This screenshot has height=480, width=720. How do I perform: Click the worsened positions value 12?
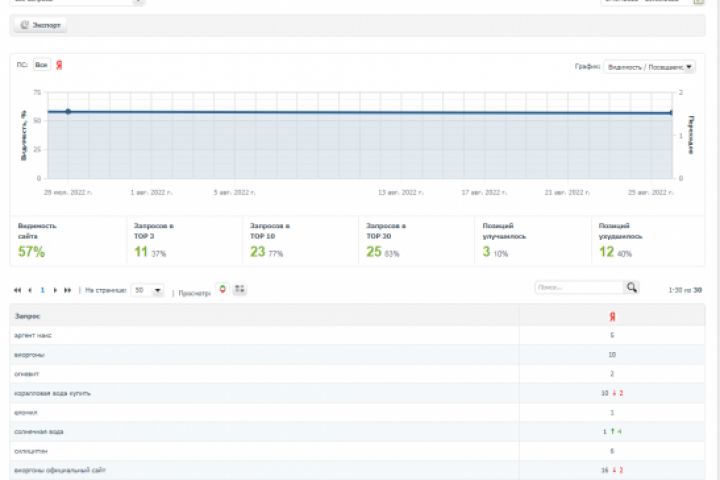click(x=606, y=252)
